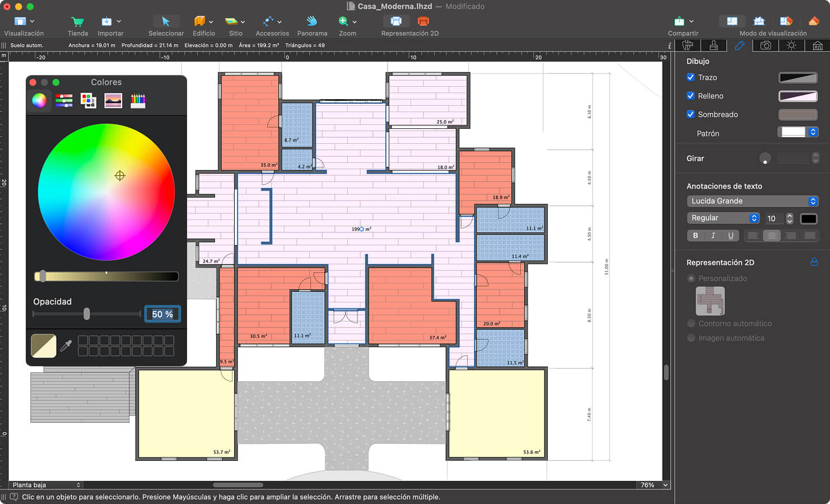Click the brightness slider in Colores
The width and height of the screenshot is (830, 504).
(106, 276)
